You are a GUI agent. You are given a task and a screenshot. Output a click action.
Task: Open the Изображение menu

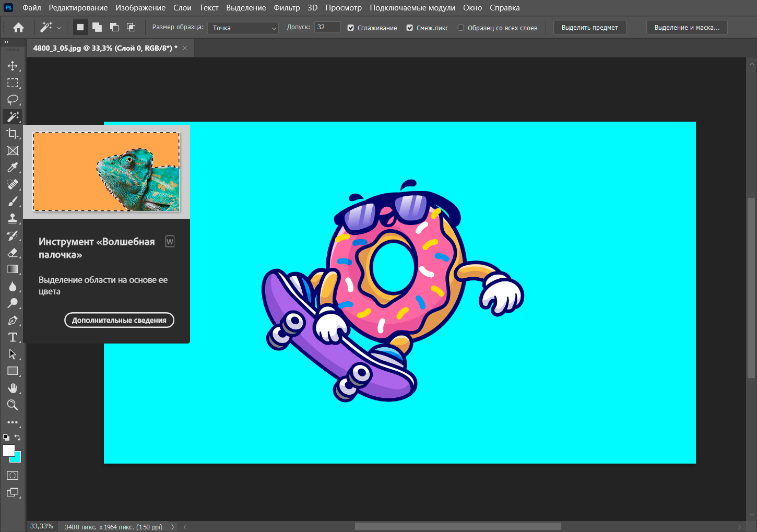pos(140,8)
